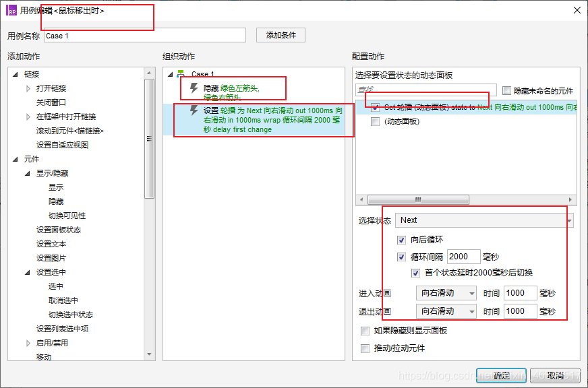Select the 关闭窗口 action

51,102
